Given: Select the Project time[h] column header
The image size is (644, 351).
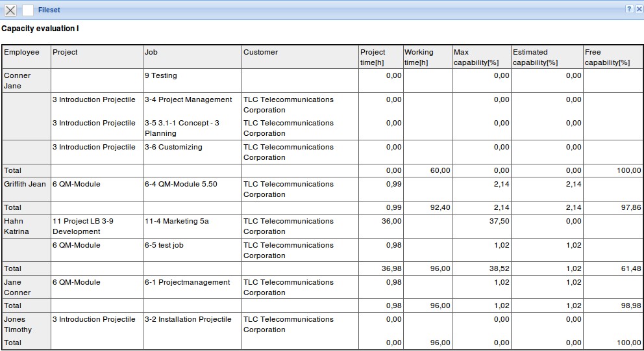Looking at the screenshot, I should point(373,57).
